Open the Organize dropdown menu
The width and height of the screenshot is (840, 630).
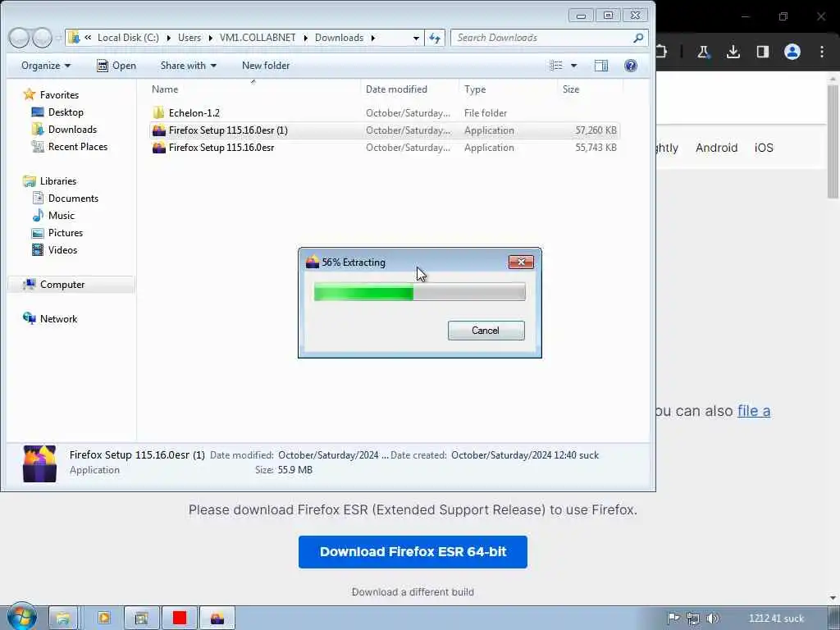(46, 66)
